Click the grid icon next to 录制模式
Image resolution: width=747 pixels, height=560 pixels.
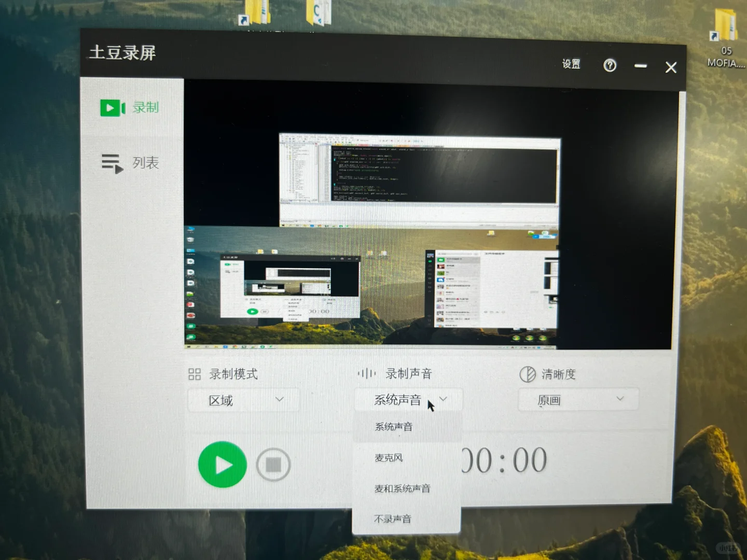[x=195, y=374]
